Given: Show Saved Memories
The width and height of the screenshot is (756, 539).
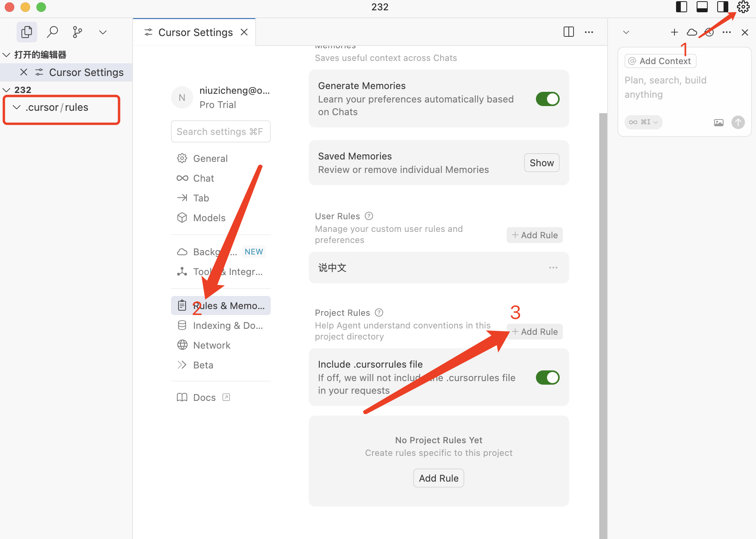Looking at the screenshot, I should click(x=541, y=163).
